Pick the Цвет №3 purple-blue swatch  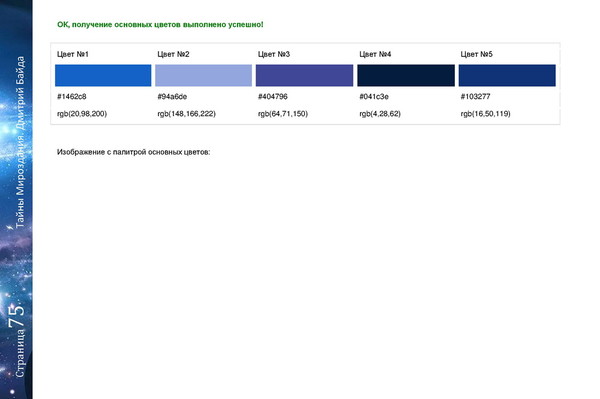coord(305,75)
